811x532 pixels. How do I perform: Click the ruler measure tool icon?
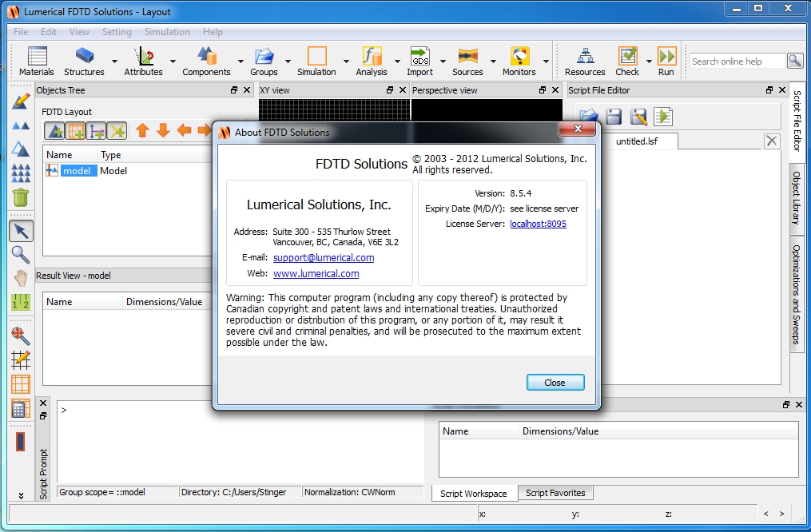coord(21,303)
